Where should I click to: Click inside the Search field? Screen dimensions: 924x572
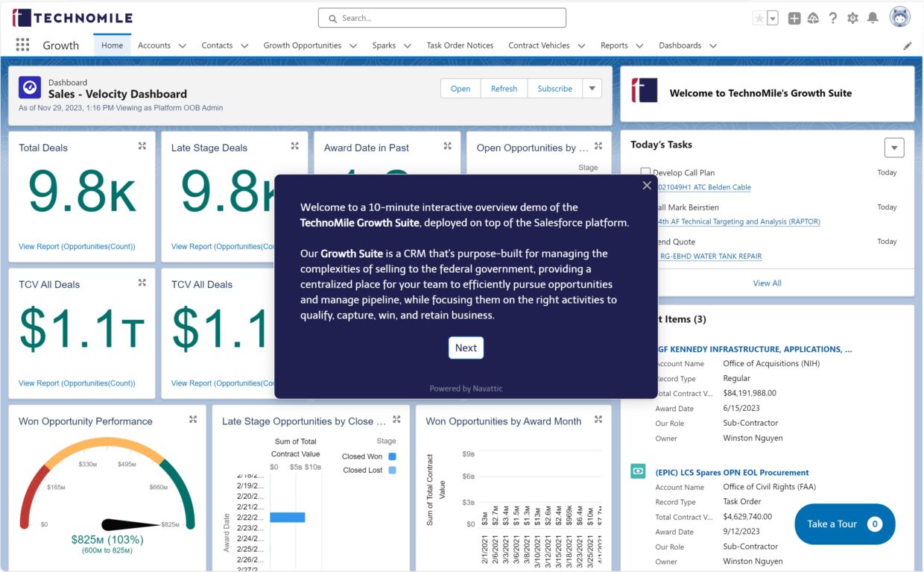(443, 18)
